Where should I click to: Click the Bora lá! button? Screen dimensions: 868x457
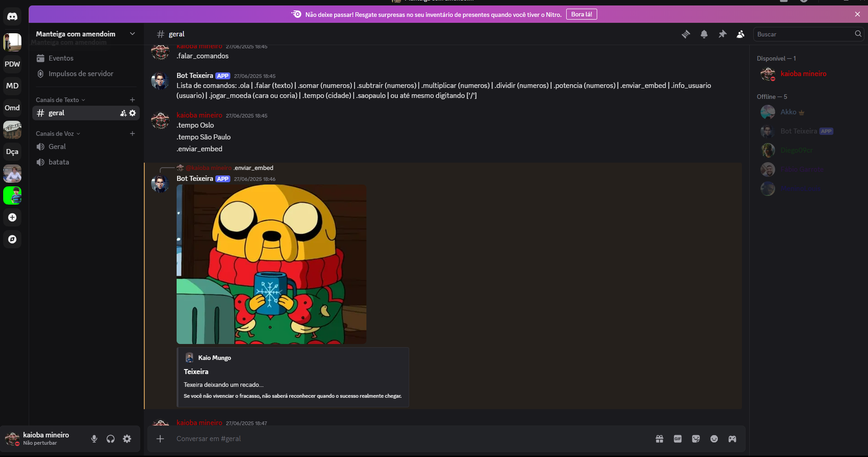pos(581,14)
